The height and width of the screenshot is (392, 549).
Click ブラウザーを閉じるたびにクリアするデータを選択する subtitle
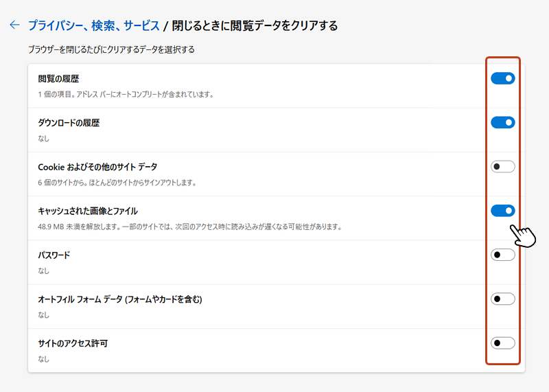(111, 49)
